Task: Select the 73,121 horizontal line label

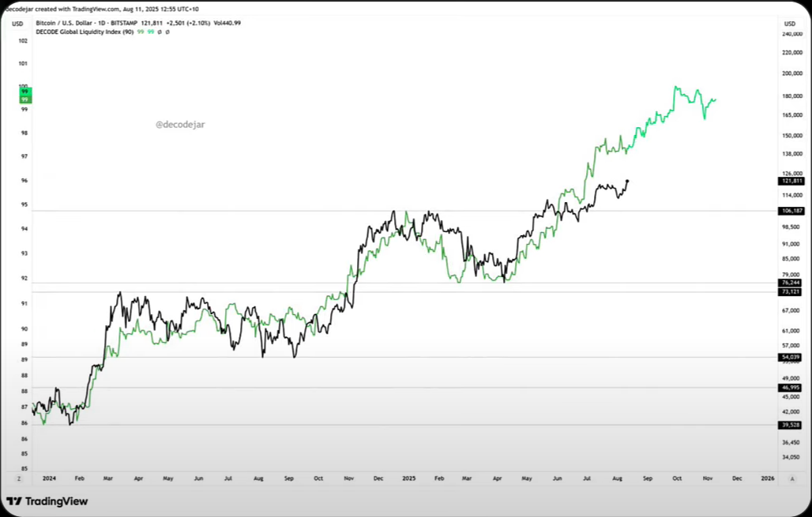Action: tap(791, 292)
